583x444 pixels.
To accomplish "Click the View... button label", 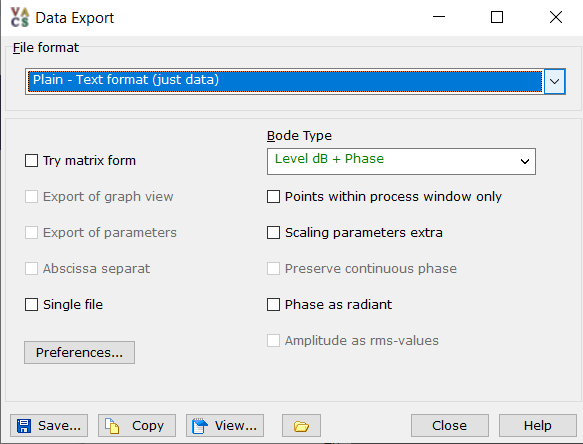I will [x=236, y=426].
